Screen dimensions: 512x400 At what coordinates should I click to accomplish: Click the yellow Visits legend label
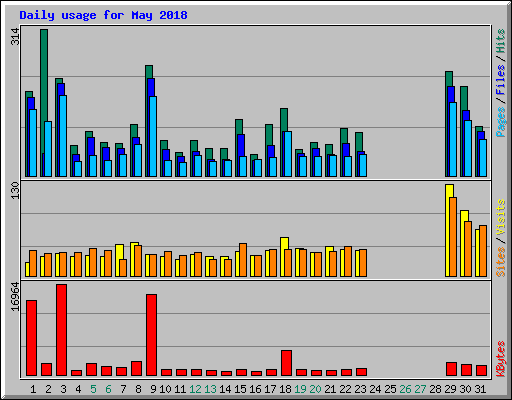500,217
